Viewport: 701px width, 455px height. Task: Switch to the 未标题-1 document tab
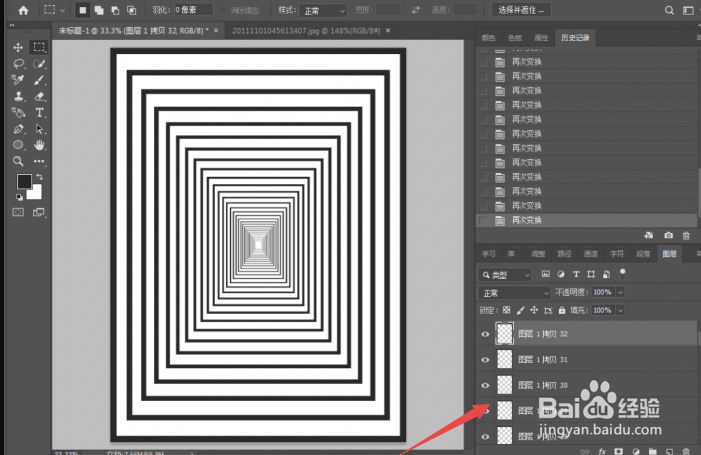click(133, 31)
